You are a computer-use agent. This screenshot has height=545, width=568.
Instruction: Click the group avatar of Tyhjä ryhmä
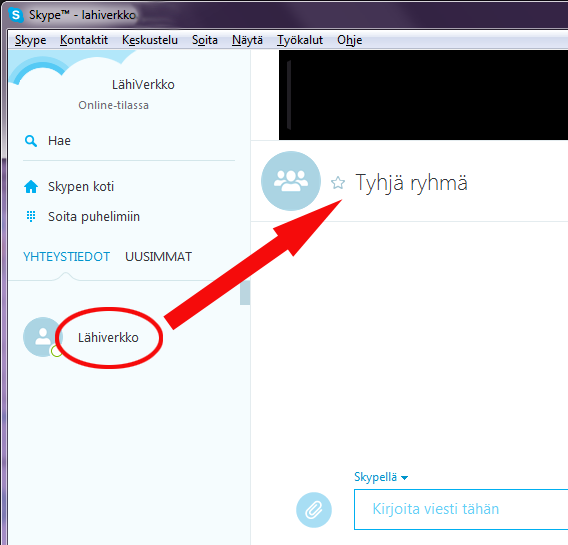[x=291, y=181]
